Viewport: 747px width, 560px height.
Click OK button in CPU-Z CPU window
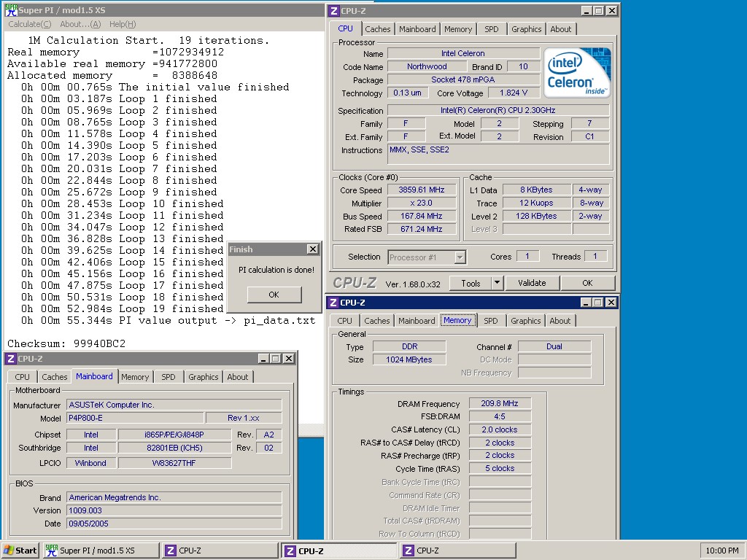(587, 284)
